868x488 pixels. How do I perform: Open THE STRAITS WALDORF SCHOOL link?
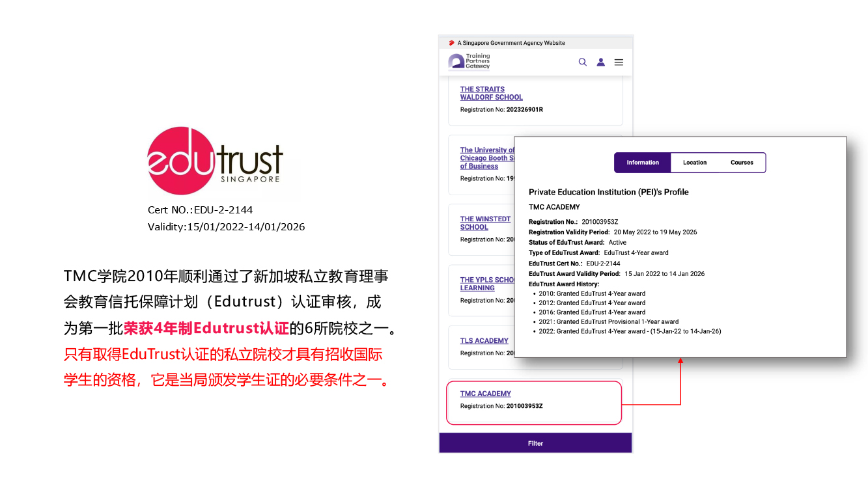click(x=492, y=93)
